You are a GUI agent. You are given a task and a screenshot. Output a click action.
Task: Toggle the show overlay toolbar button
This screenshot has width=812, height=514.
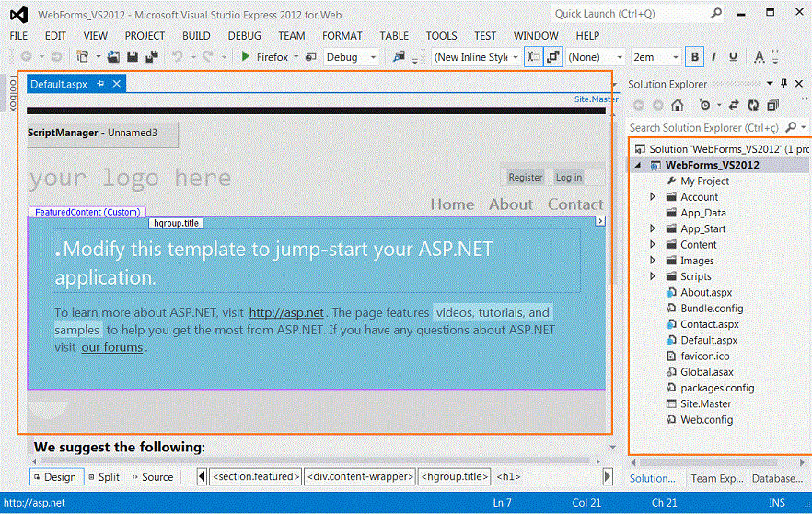click(553, 57)
